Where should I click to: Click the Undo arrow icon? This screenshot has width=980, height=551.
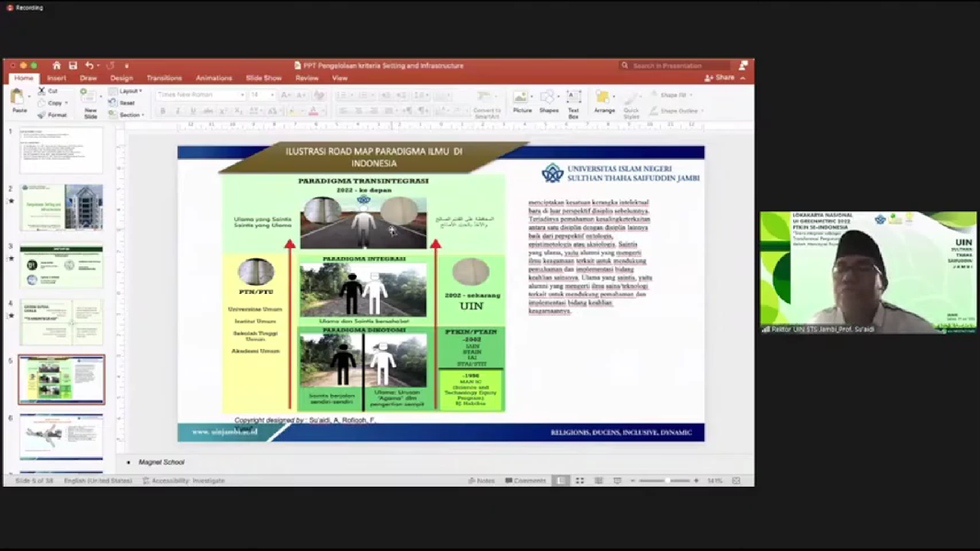point(89,66)
